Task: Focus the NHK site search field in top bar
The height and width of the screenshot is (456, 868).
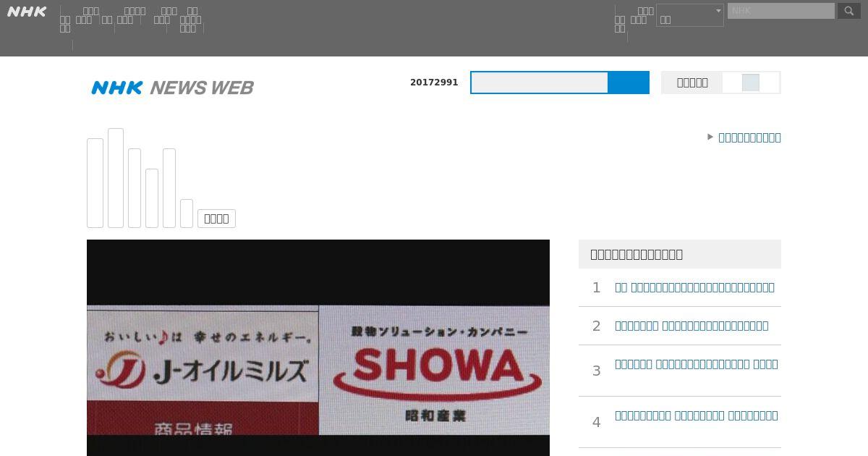Action: [780, 11]
